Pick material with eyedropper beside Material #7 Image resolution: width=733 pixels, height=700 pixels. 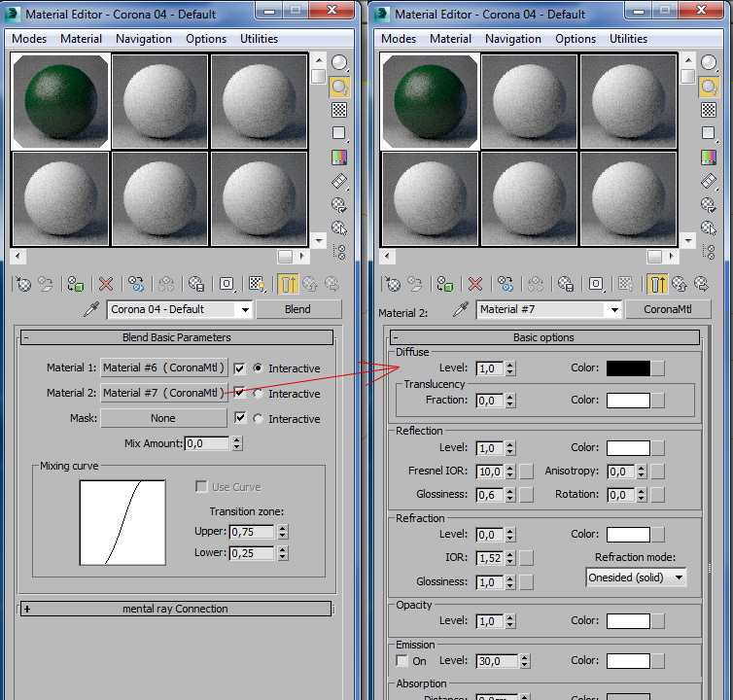tap(462, 309)
